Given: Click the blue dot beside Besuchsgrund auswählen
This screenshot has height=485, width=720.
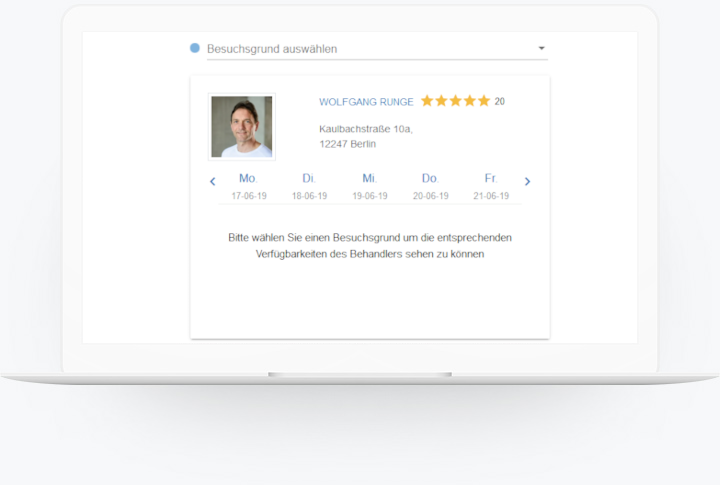Looking at the screenshot, I should tap(195, 48).
